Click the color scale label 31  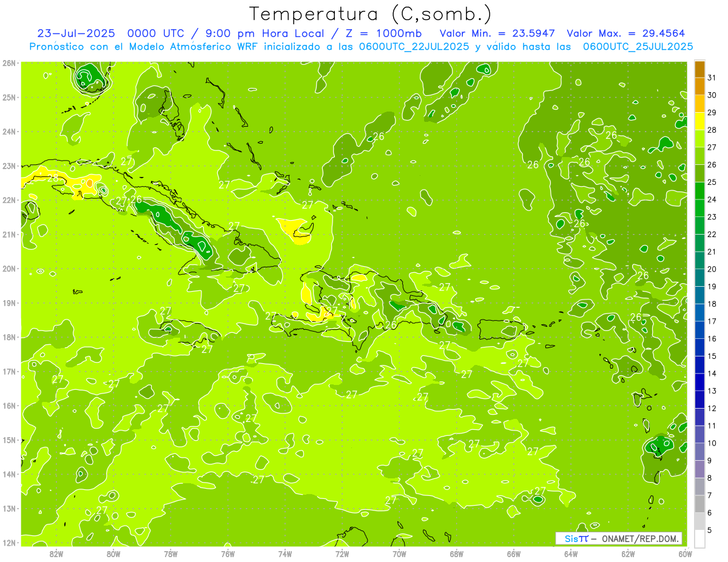tap(712, 78)
